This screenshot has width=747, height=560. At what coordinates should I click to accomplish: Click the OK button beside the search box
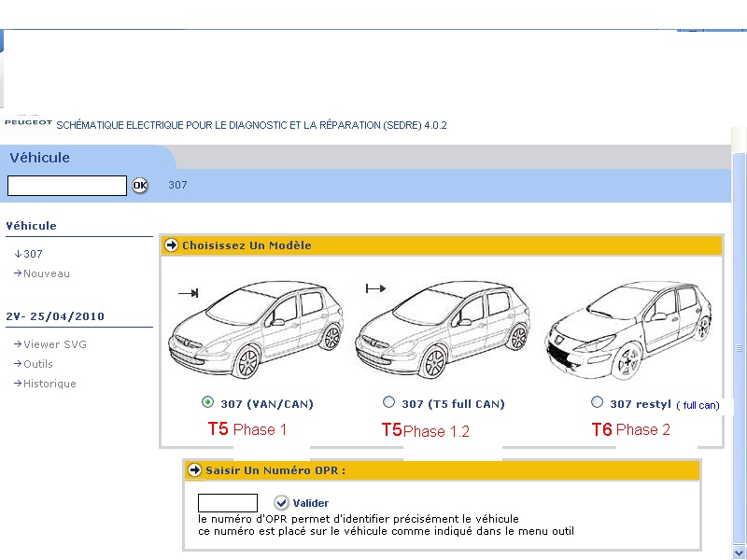tap(139, 185)
